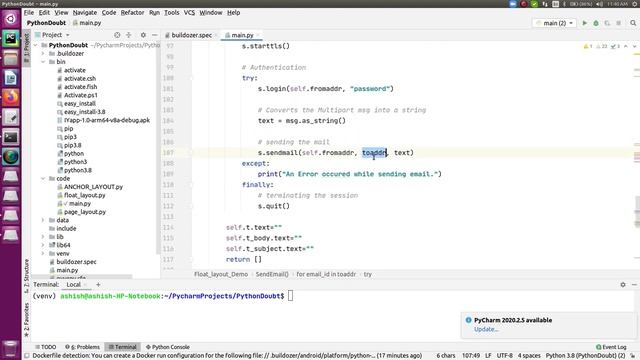Open the Event Log

[x=611, y=347]
